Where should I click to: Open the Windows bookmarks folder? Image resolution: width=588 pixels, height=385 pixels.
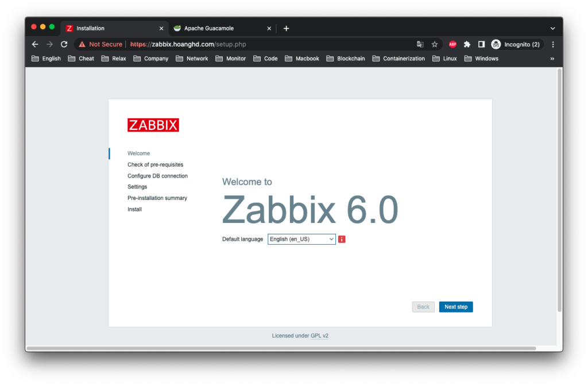point(482,59)
